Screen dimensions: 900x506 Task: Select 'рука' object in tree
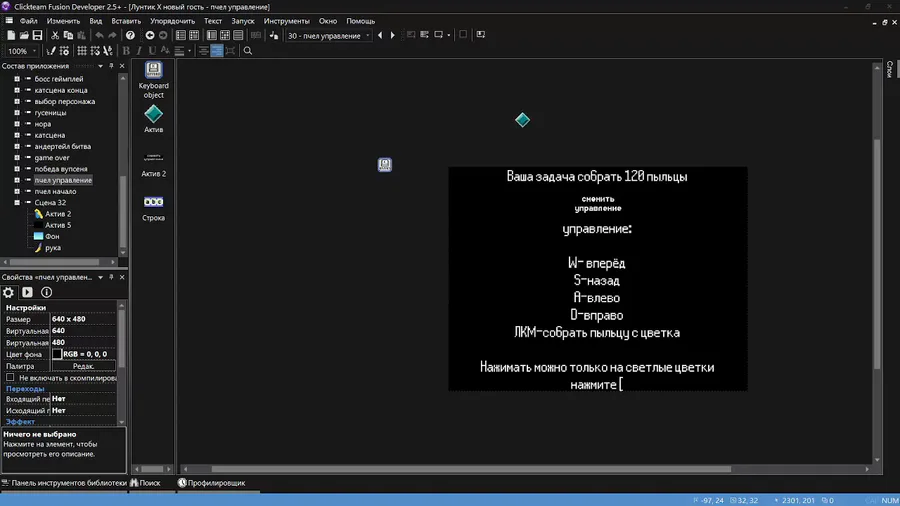click(53, 248)
